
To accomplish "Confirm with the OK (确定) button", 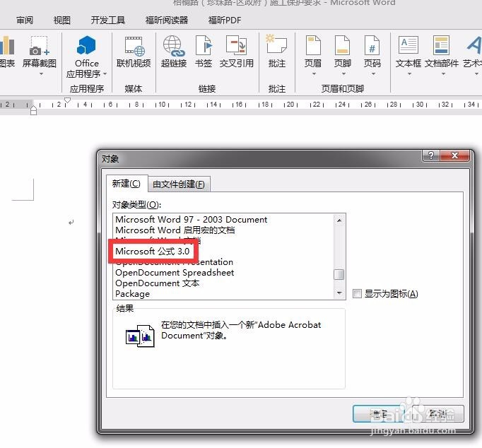I will (379, 413).
